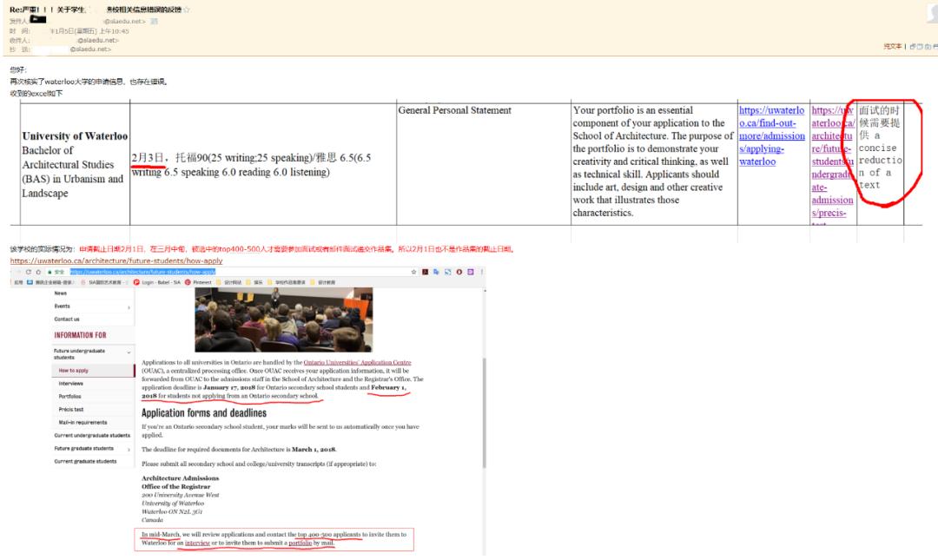Star this email next to the subject
Viewport: 938px width, 560px height.
[188, 10]
